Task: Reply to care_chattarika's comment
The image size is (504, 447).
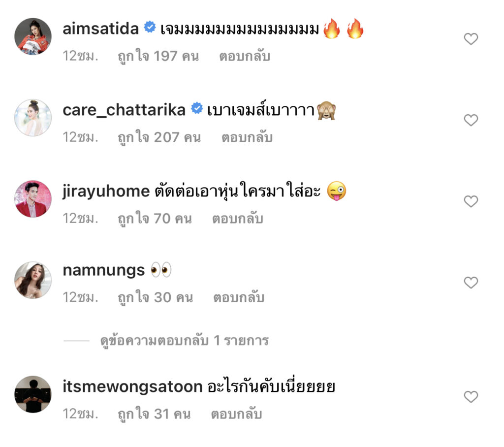Action: click(247, 137)
